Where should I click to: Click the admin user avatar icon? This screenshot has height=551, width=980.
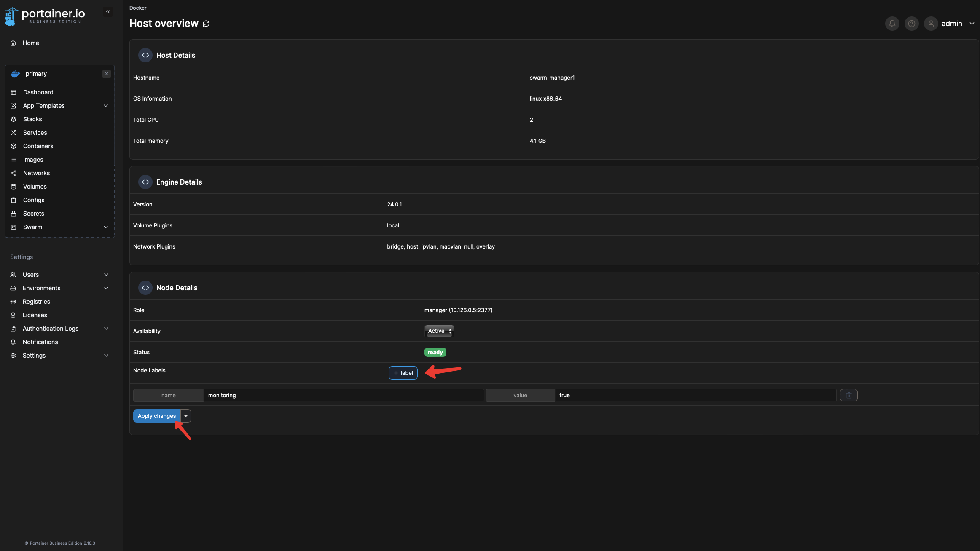point(931,24)
